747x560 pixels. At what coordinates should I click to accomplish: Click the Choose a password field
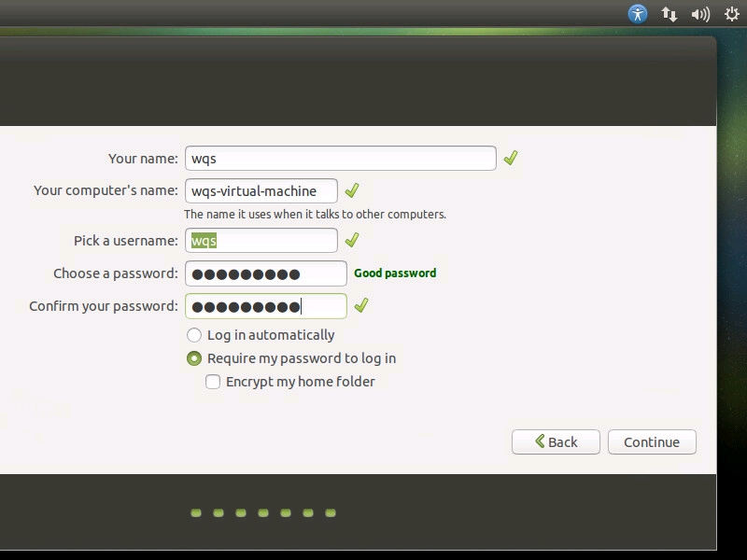pos(266,273)
